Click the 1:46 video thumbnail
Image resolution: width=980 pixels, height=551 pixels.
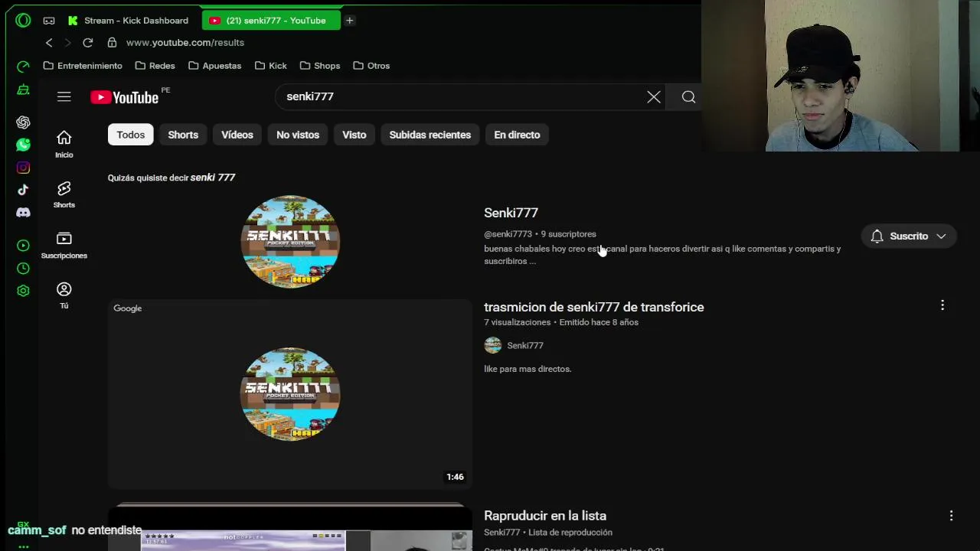[290, 394]
